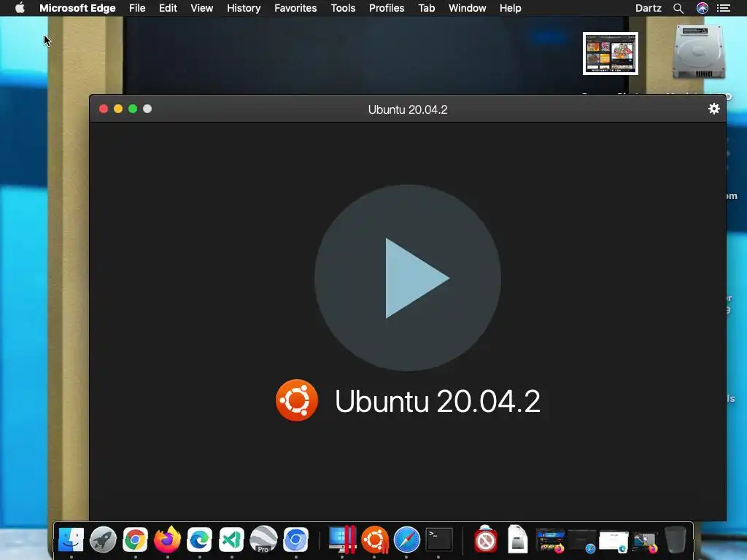
Task: Open the white document stack in the Dock
Action: (517, 539)
